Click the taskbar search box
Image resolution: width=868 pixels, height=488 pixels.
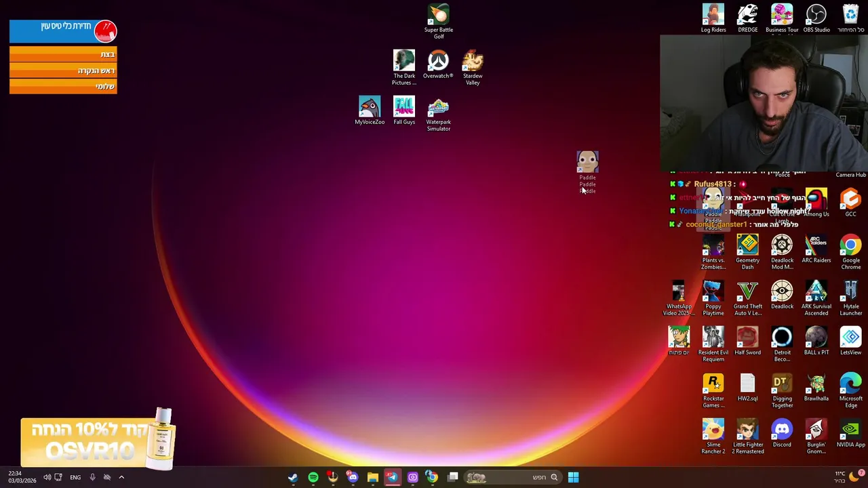(513, 477)
